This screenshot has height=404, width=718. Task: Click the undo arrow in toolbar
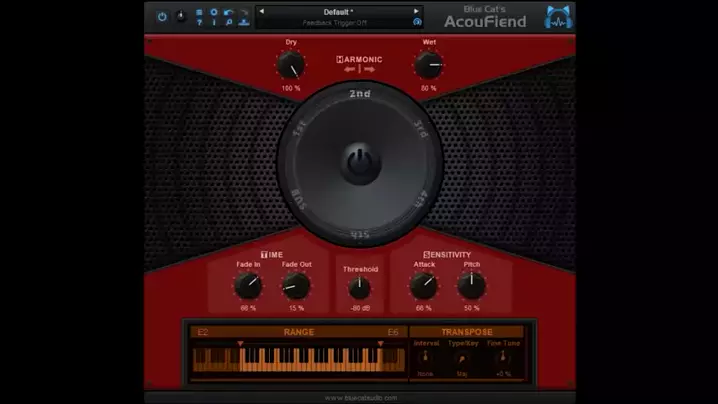click(x=229, y=13)
